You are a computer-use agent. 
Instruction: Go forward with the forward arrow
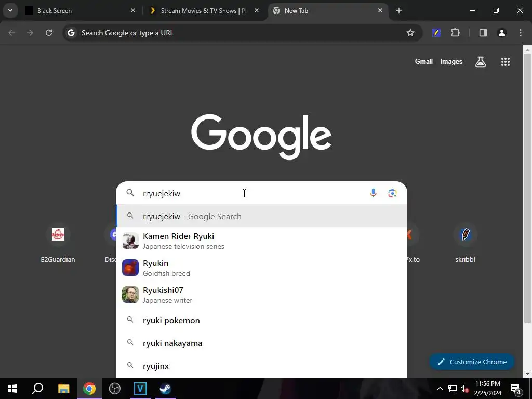30,33
